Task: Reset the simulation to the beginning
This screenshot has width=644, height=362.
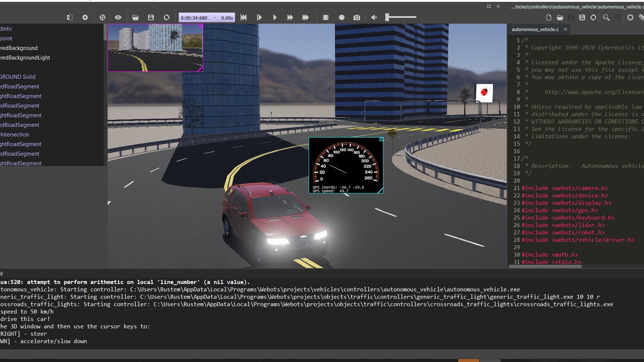Action: point(244,17)
